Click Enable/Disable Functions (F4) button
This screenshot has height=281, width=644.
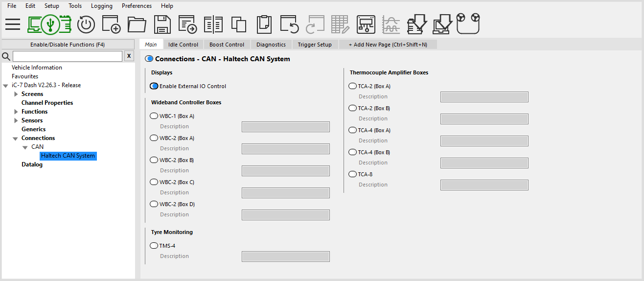(68, 45)
